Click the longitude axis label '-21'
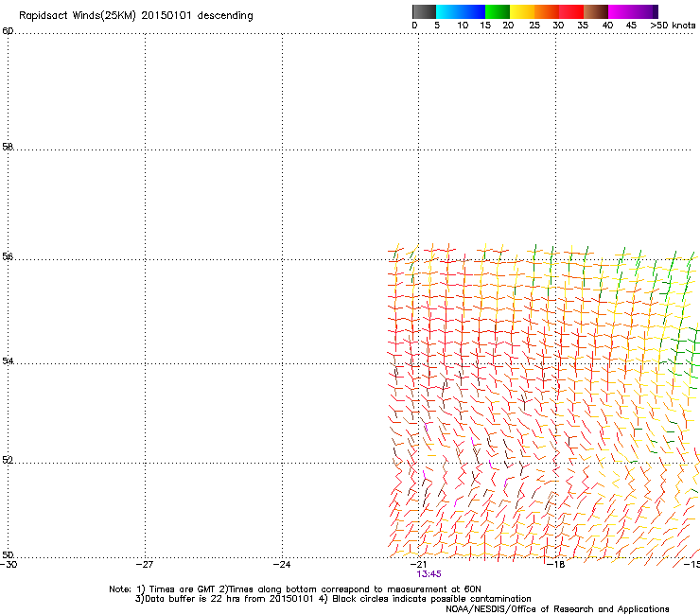Viewport: 700px width, 615px height. coord(418,565)
